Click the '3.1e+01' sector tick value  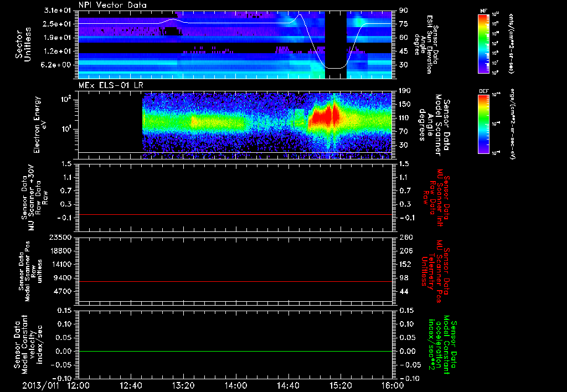[x=58, y=11]
